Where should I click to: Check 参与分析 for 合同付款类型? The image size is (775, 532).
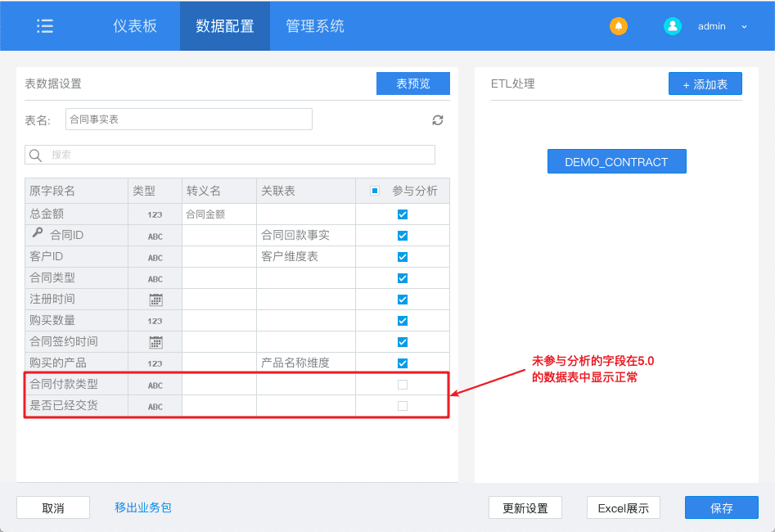pos(403,384)
